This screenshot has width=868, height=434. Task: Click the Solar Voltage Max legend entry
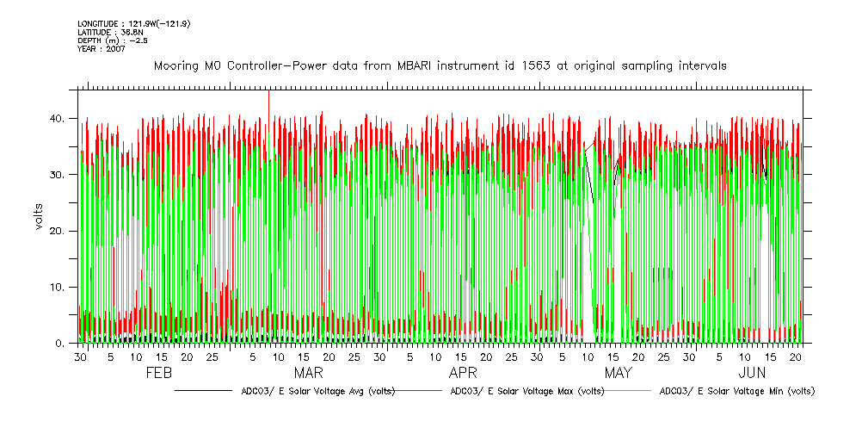(525, 391)
